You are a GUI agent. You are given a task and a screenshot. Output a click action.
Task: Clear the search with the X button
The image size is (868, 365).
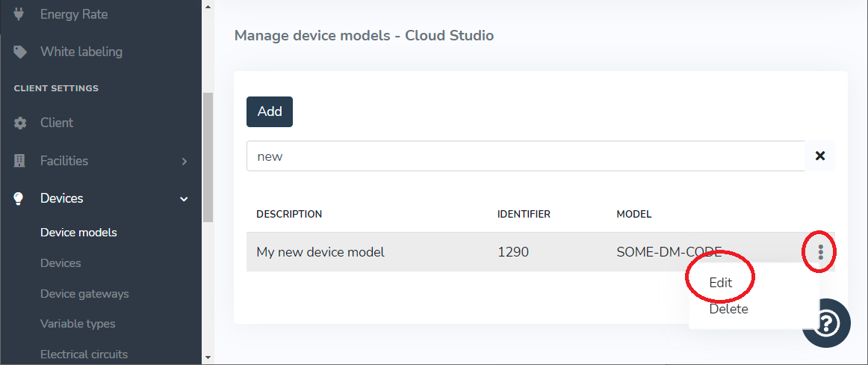(x=819, y=156)
